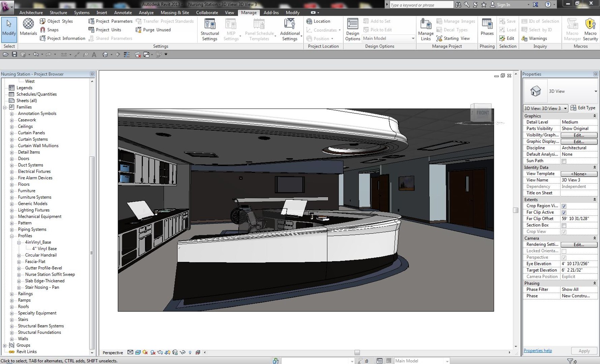Toggle the Far Clip Active checkbox
600x364 pixels.
[564, 212]
